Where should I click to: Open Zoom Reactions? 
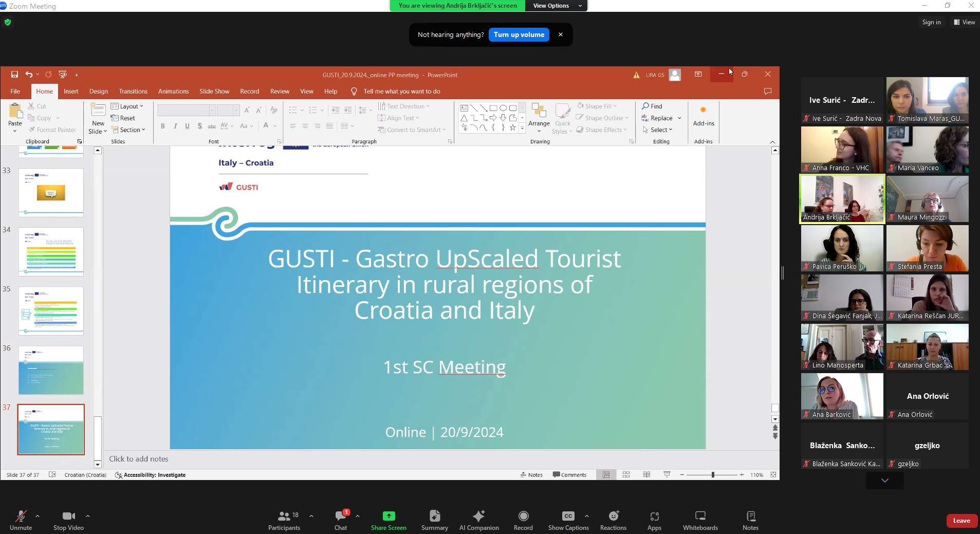point(614,520)
